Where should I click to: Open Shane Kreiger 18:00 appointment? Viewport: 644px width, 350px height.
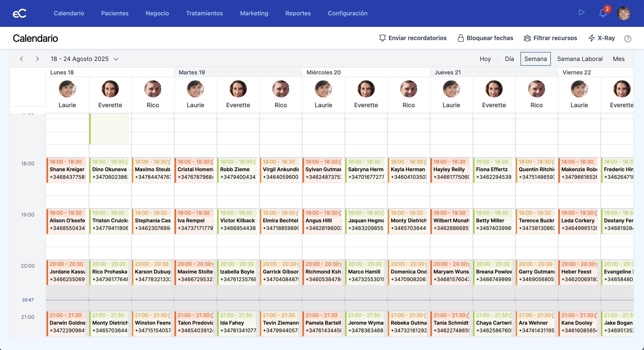tap(67, 170)
